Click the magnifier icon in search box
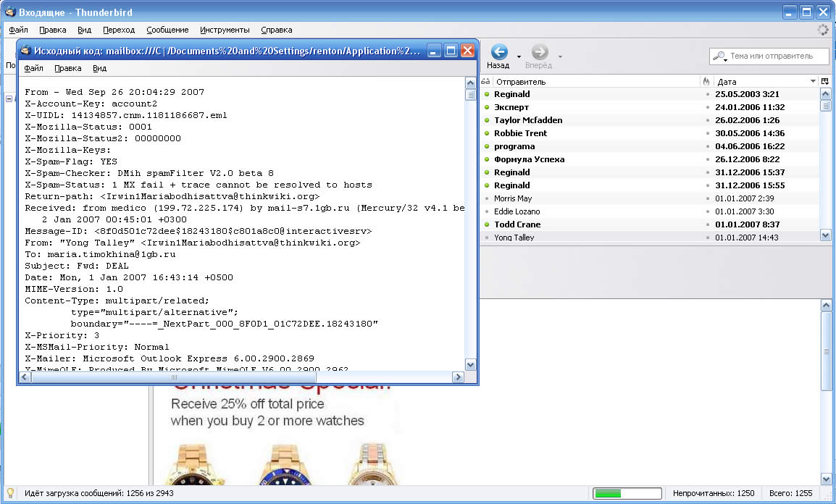 [720, 56]
